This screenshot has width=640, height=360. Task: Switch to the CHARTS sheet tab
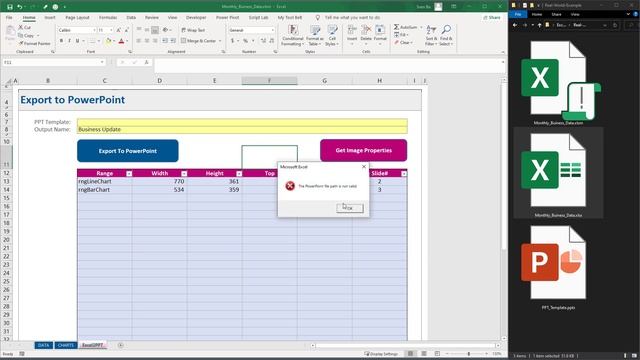(65, 345)
